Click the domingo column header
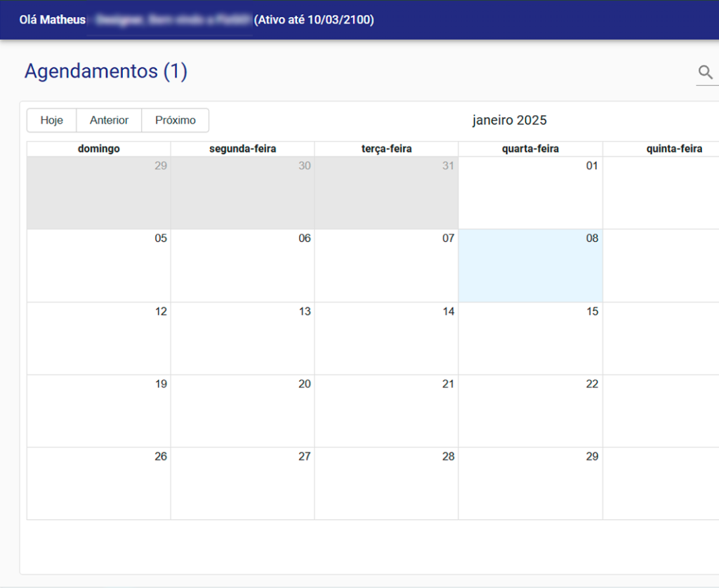The height and width of the screenshot is (588, 719). (98, 149)
